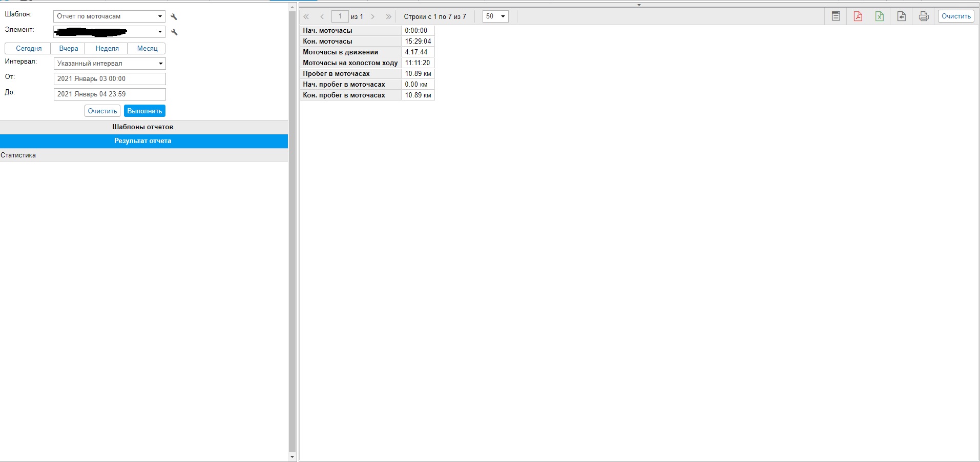Open template settings wrench next to Шаблон

click(174, 17)
